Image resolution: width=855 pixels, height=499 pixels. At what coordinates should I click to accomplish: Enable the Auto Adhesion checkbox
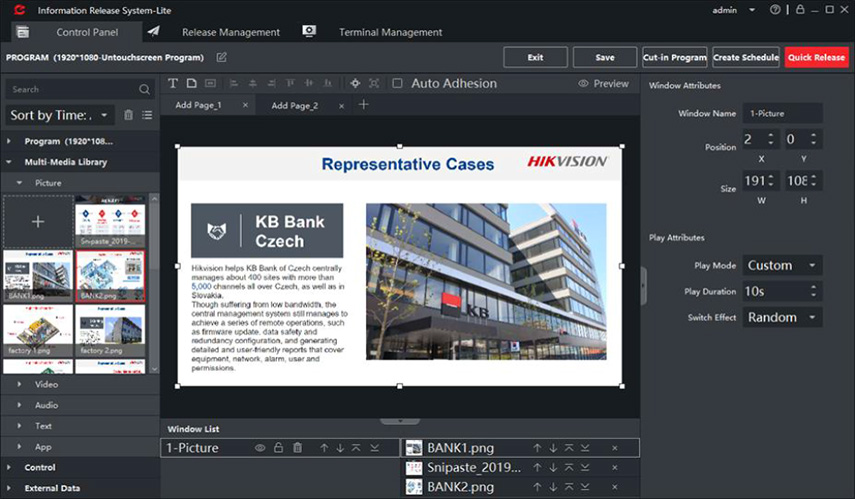[x=398, y=83]
